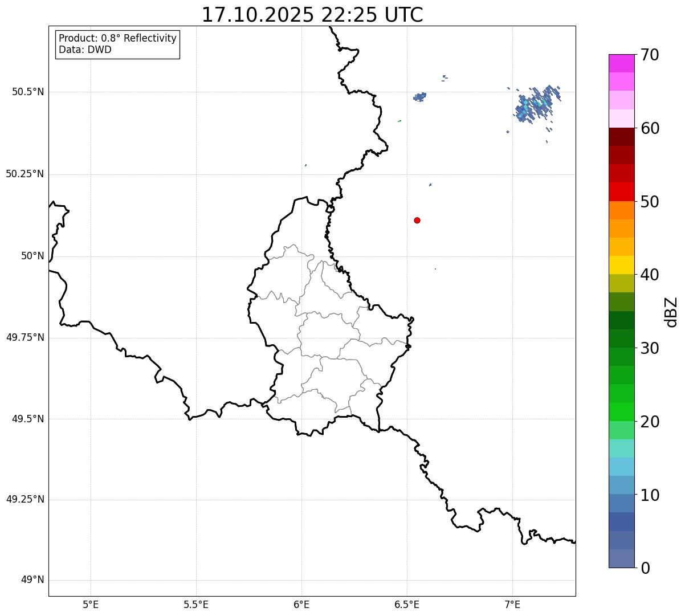
Task: Click the bright red 50 dBZ swatch
Action: [621, 192]
